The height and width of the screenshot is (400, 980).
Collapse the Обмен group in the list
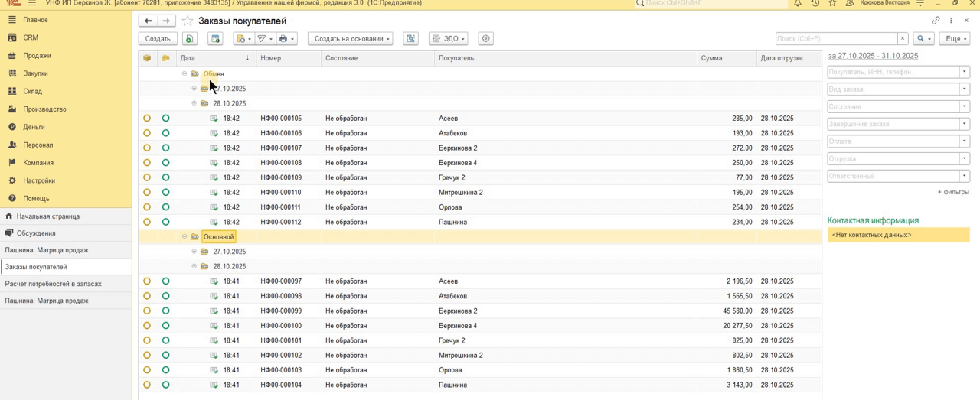(185, 74)
